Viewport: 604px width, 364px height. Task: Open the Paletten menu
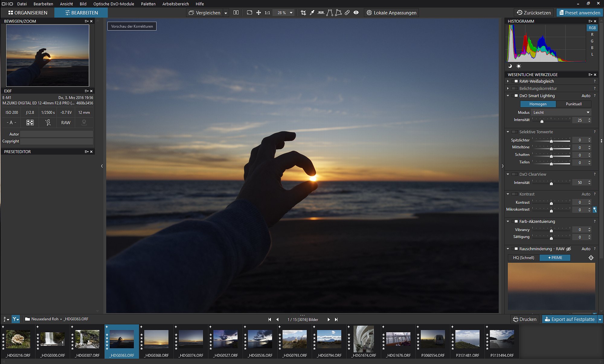[x=148, y=4]
